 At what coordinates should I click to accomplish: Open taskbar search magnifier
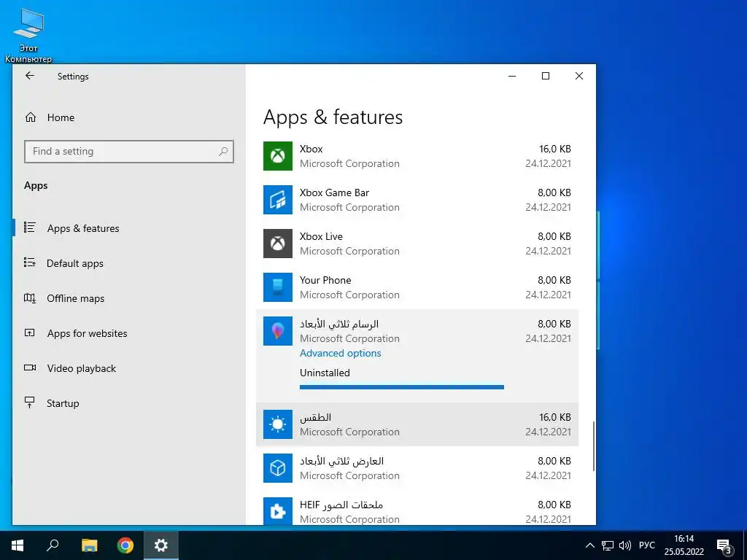[x=53, y=545]
